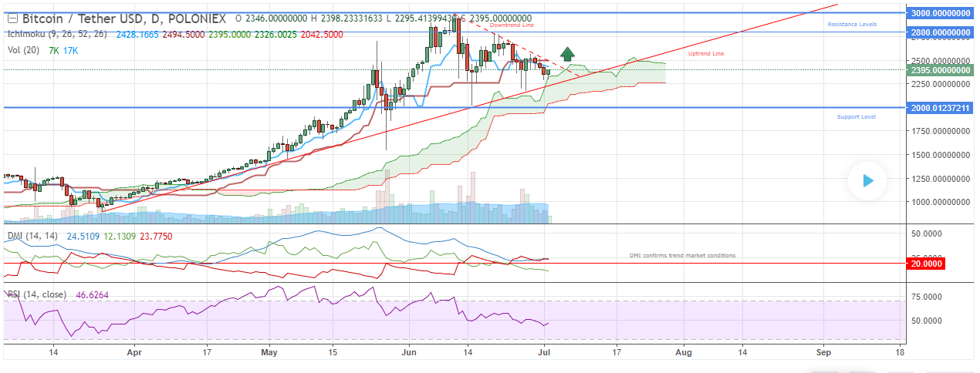Select the Support Level annotation text
Viewport: 980px width, 373px height.
pos(857,116)
